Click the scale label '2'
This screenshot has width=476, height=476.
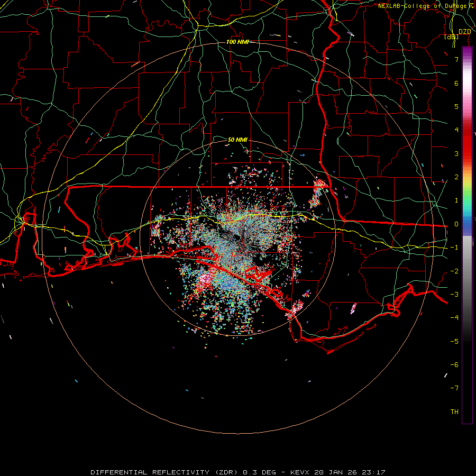point(456,177)
